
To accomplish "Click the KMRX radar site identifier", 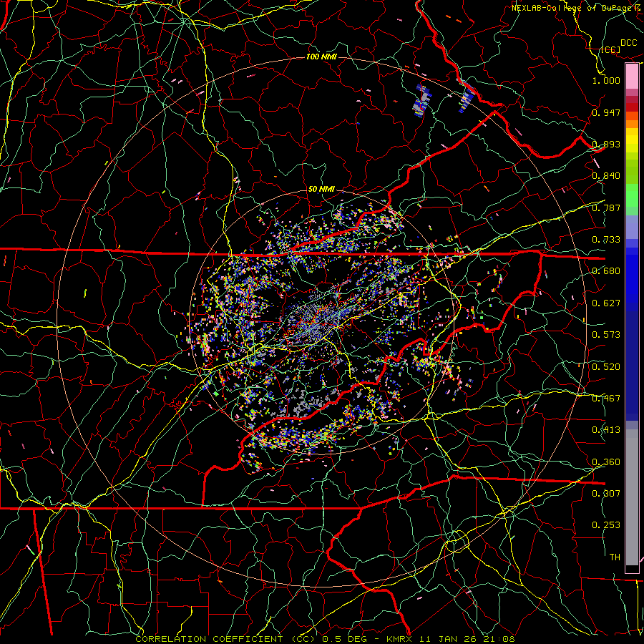I will (x=401, y=639).
